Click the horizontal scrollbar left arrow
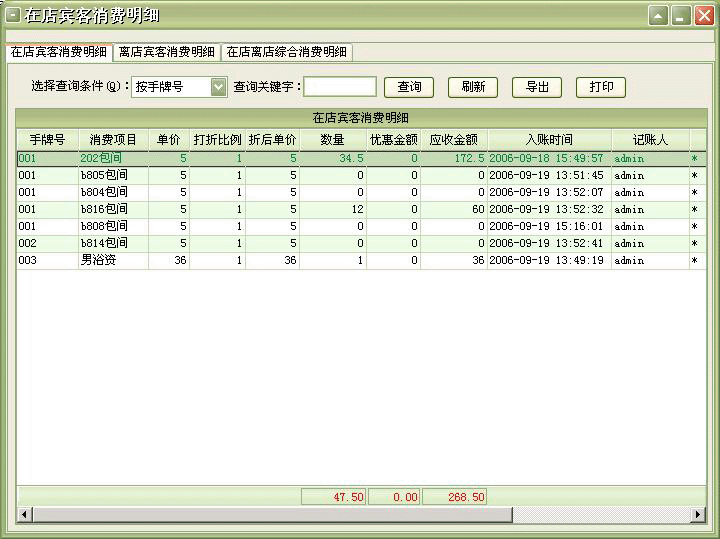This screenshot has height=539, width=720. [x=24, y=514]
